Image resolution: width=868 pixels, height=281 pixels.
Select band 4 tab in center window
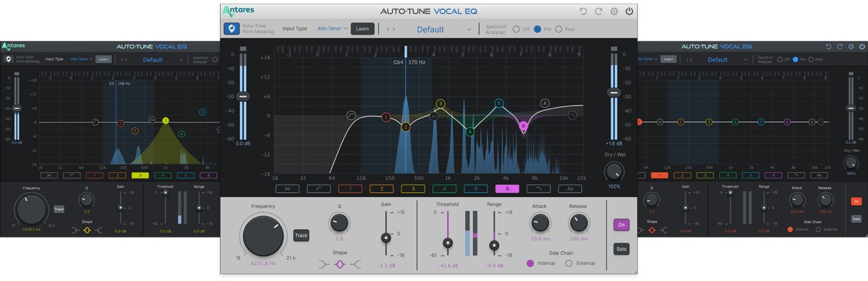pyautogui.click(x=444, y=189)
